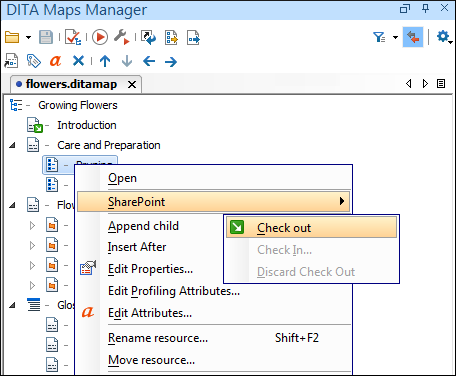Image resolution: width=456 pixels, height=376 pixels.
Task: Collapse the node beginning with 'Flow'
Action: click(12, 205)
